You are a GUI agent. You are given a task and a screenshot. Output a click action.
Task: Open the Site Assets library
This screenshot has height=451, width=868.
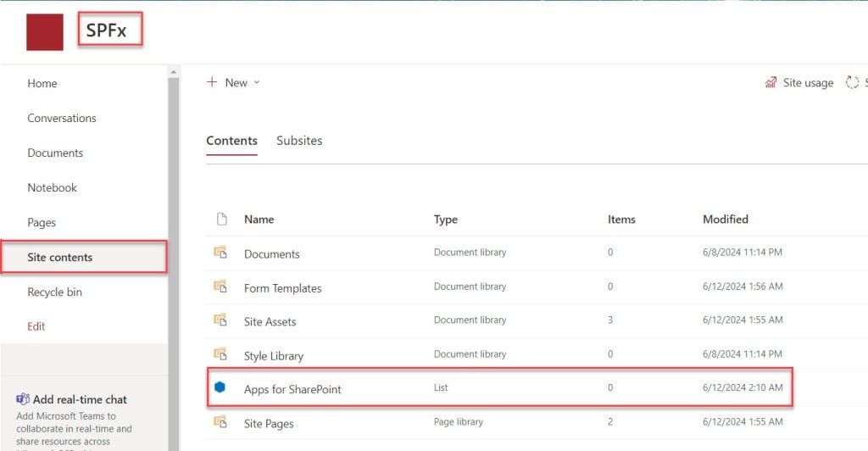point(270,321)
